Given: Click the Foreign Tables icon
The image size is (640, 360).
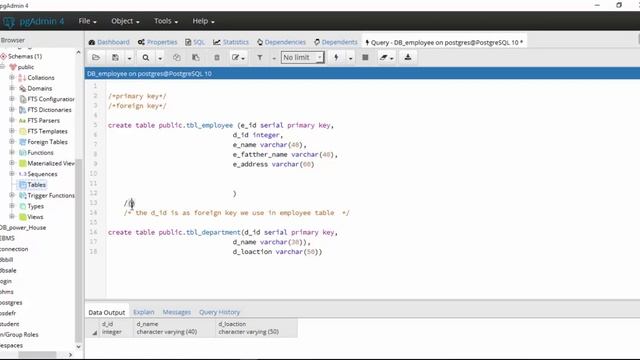Looking at the screenshot, I should (x=22, y=142).
